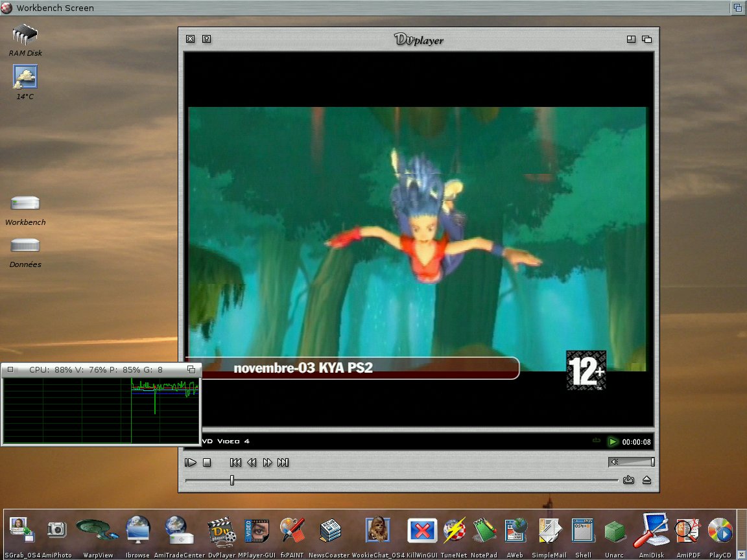
Task: Click the screen depth gadget at top-right
Action: click(x=737, y=8)
